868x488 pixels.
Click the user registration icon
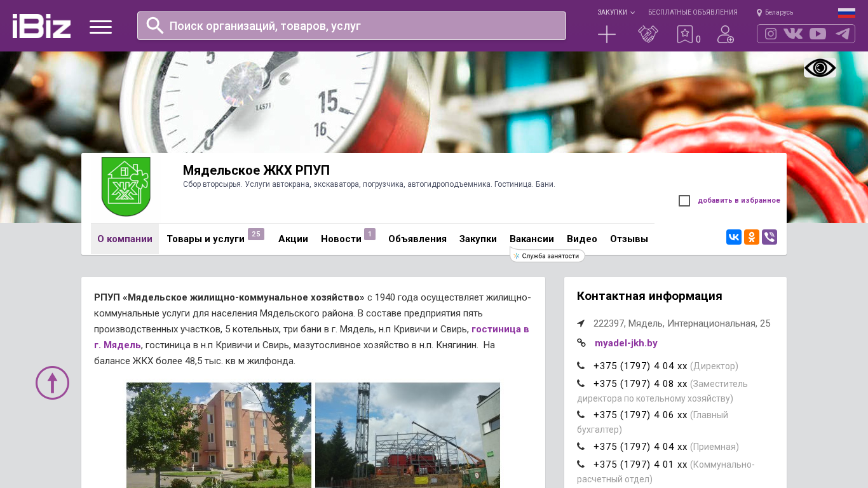pyautogui.click(x=725, y=34)
